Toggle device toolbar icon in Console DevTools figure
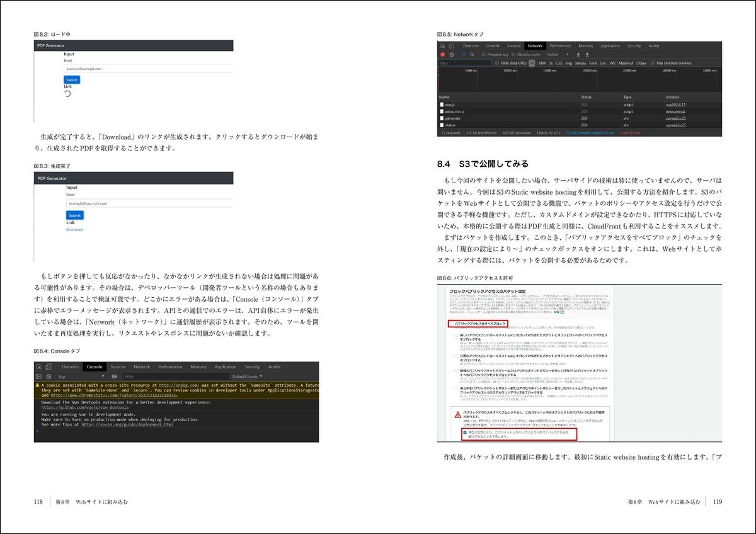 tap(48, 366)
